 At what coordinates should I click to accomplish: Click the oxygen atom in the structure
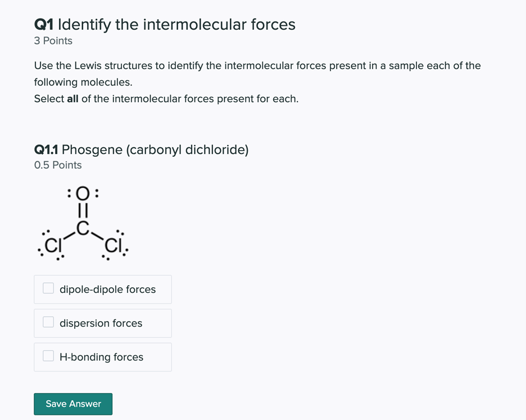[x=83, y=192]
